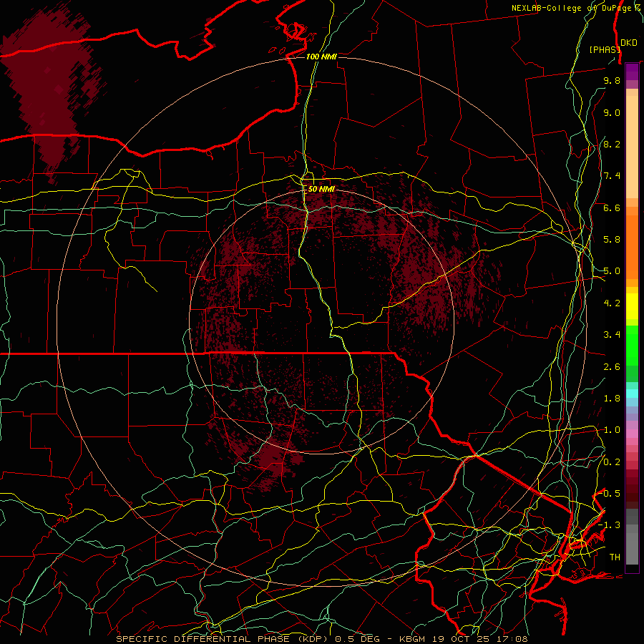Screen dimensions: 644x644
Task: Select the yellow band of the color bar
Action: [632, 306]
